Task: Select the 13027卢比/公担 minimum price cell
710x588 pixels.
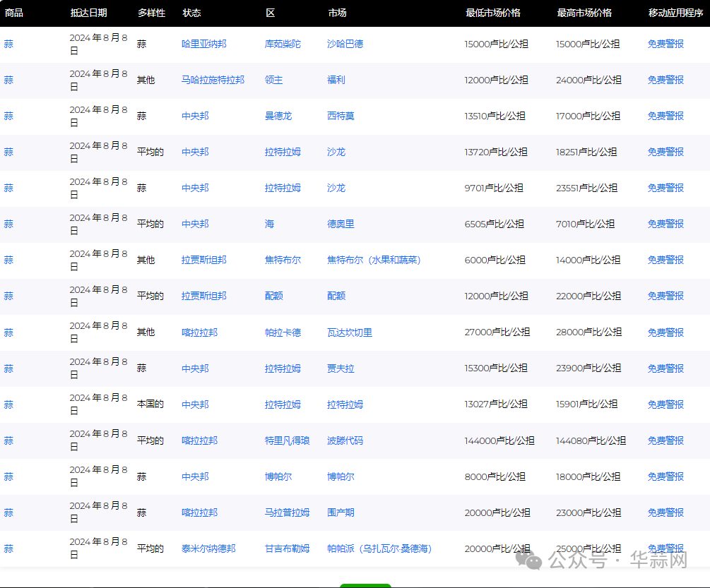Action: (x=496, y=404)
